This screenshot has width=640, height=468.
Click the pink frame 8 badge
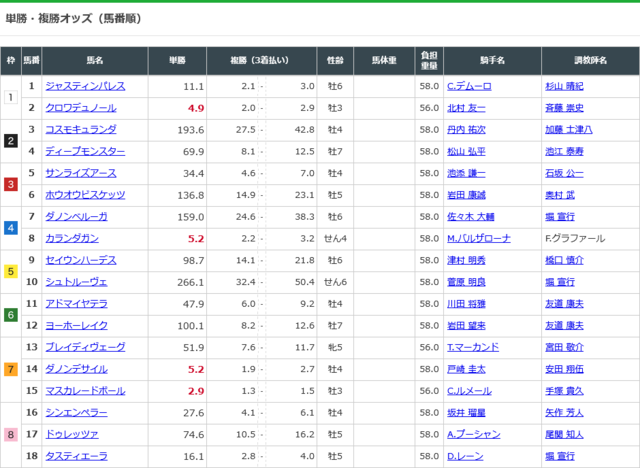click(x=11, y=434)
